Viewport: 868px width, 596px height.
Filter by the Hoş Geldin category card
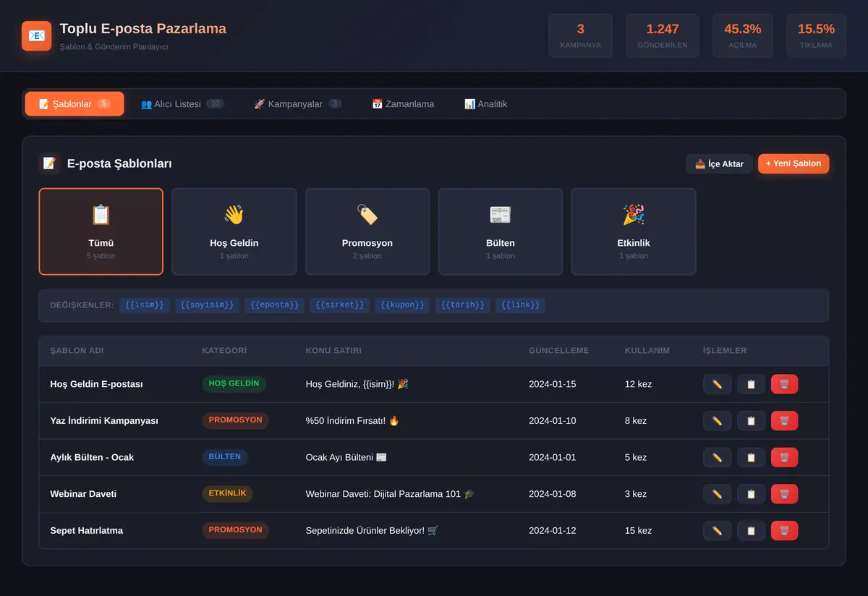[234, 231]
